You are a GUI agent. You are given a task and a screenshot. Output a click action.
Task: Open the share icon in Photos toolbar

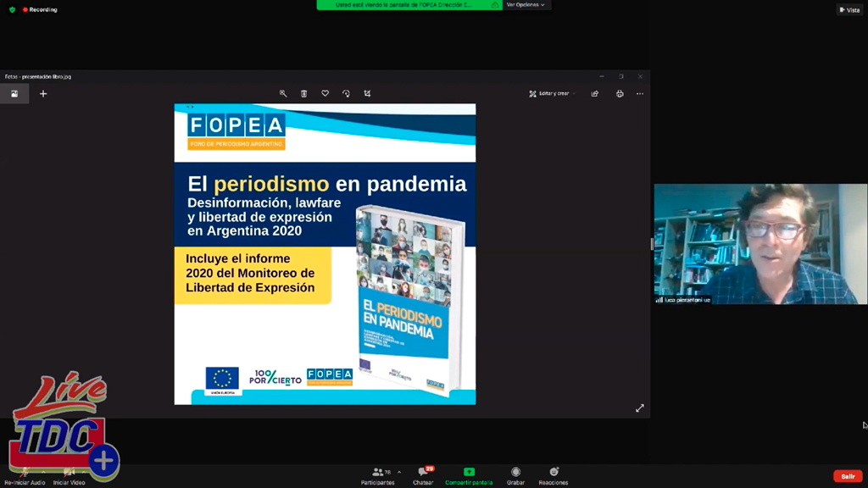pos(595,93)
